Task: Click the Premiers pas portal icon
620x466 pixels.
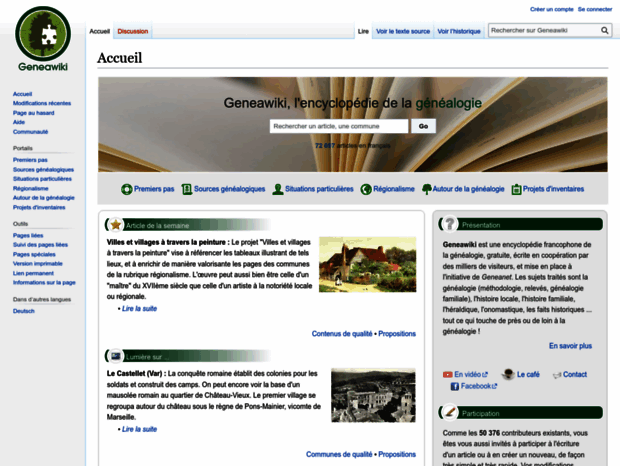Action: (127, 189)
